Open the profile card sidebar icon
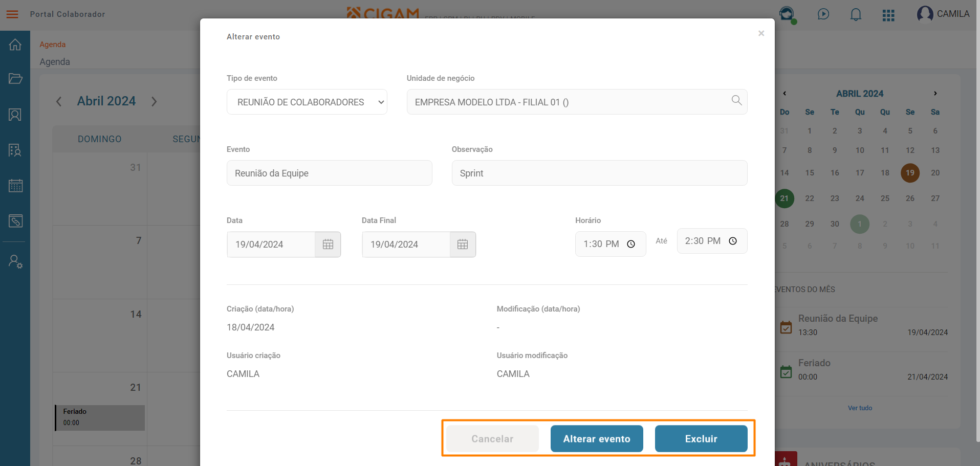The image size is (980, 466). point(15,115)
